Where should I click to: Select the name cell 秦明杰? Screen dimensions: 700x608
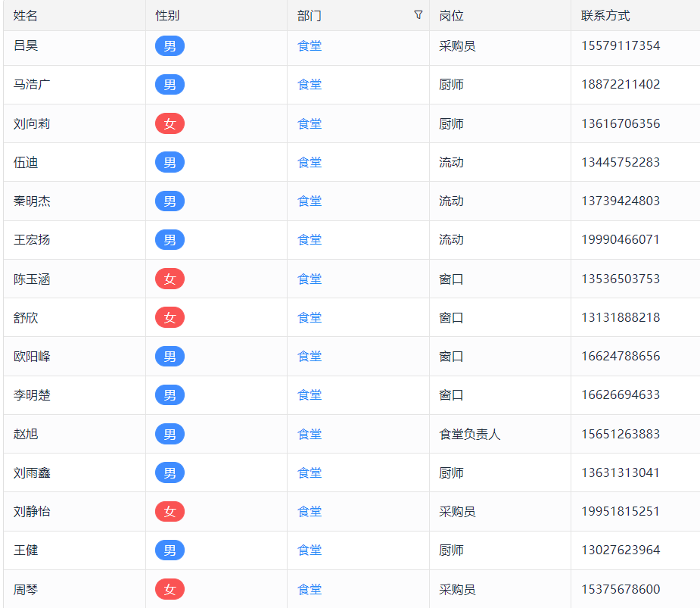tap(33, 201)
